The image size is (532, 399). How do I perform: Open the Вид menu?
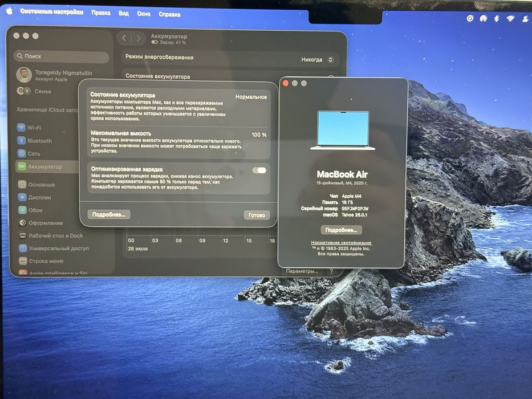124,14
